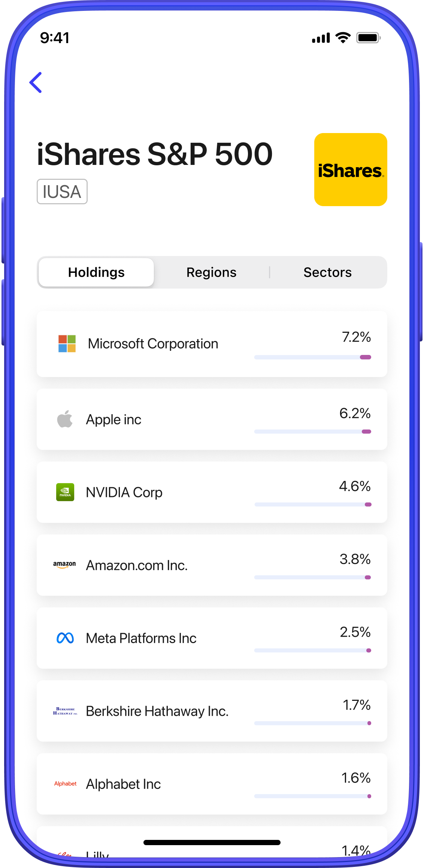Tap the iShares S&P 500 title
This screenshot has width=424, height=868.
(x=155, y=154)
